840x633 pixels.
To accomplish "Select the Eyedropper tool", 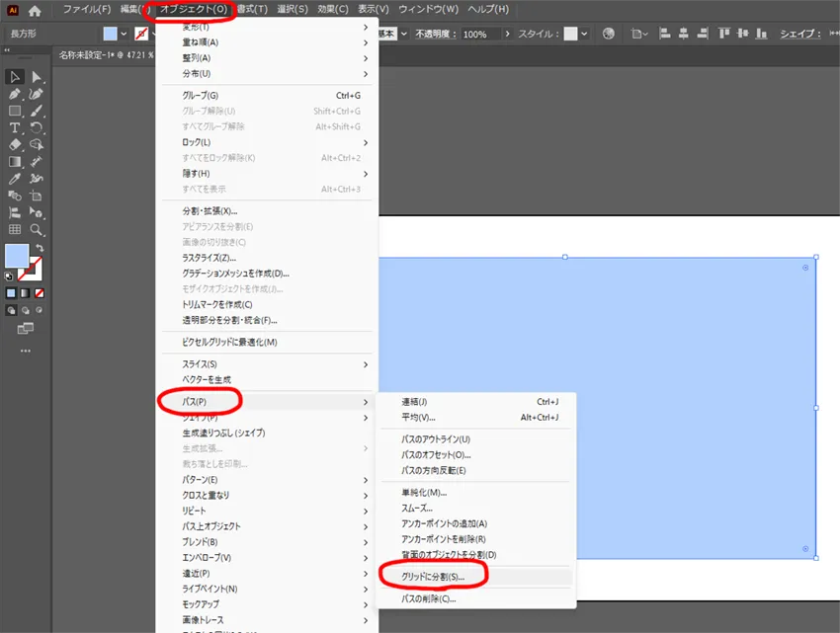I will point(14,180).
